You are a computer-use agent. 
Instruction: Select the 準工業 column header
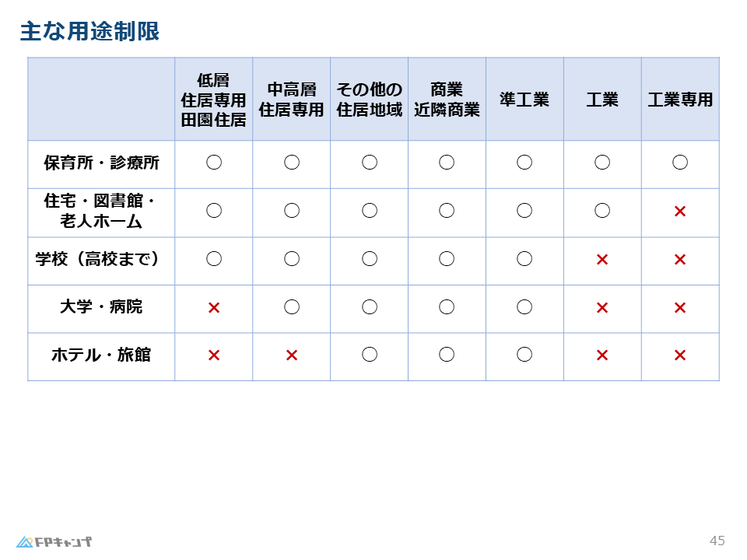click(524, 100)
